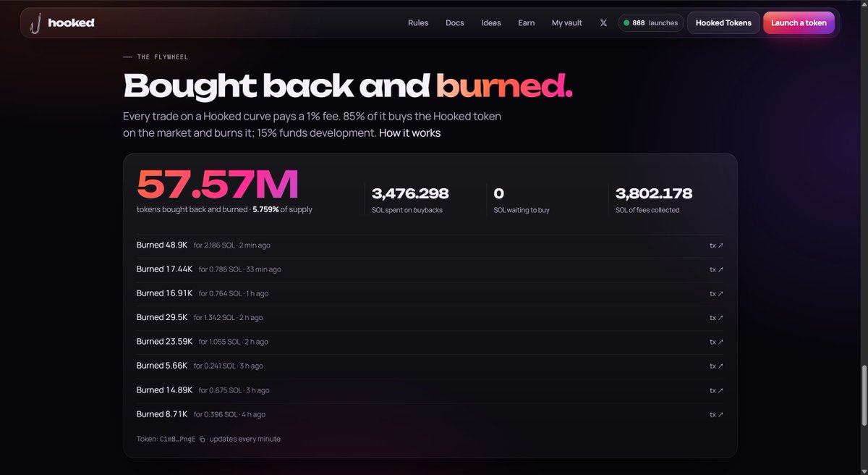
Task: Open tx link for Burned 5.66K
Action: coord(716,366)
